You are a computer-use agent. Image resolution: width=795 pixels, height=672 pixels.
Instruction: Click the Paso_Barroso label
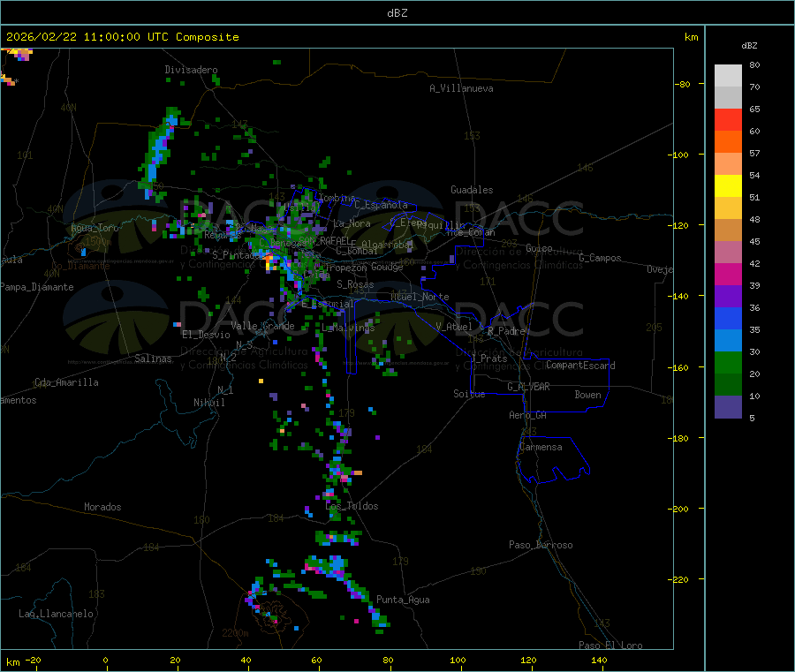click(541, 545)
